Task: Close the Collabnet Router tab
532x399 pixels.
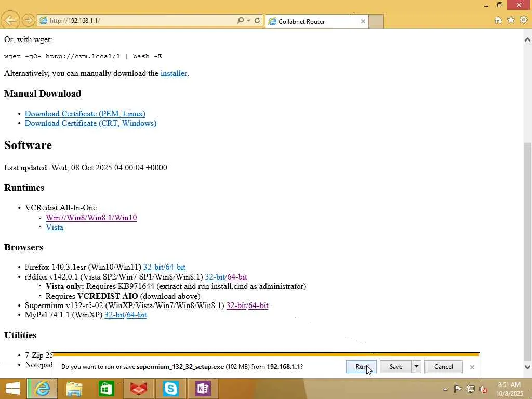Action: point(363,21)
